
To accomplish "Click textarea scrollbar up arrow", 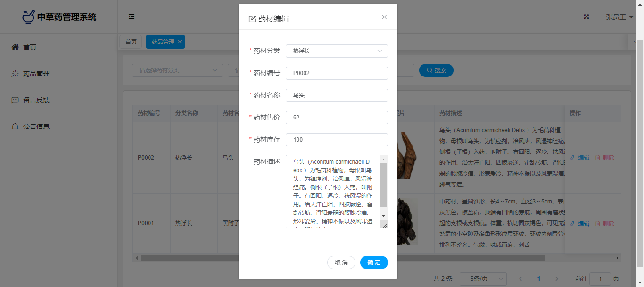I will (383, 159).
